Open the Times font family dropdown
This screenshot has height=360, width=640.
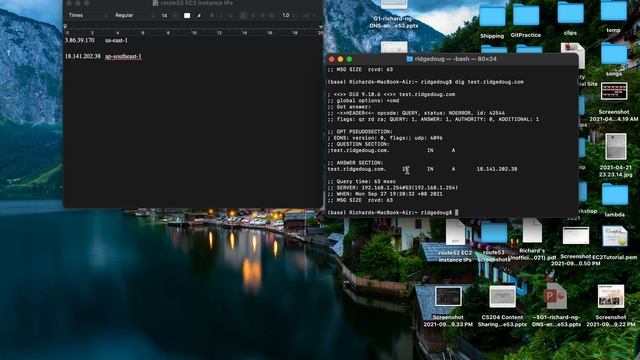(87, 16)
